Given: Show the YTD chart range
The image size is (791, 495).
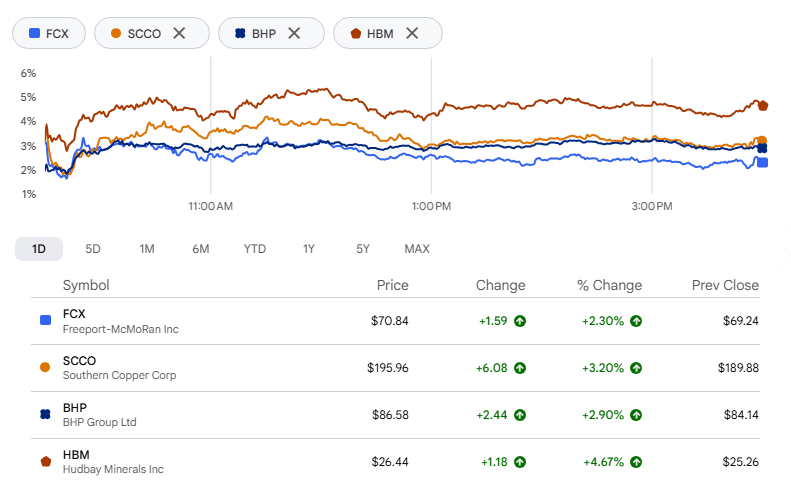Looking at the screenshot, I should (x=255, y=249).
